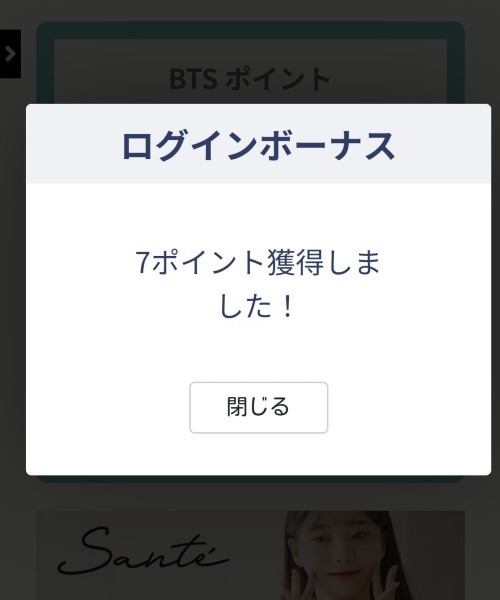Image resolution: width=500 pixels, height=600 pixels.
Task: Click the ログインボーナス dialog title
Action: click(x=258, y=146)
